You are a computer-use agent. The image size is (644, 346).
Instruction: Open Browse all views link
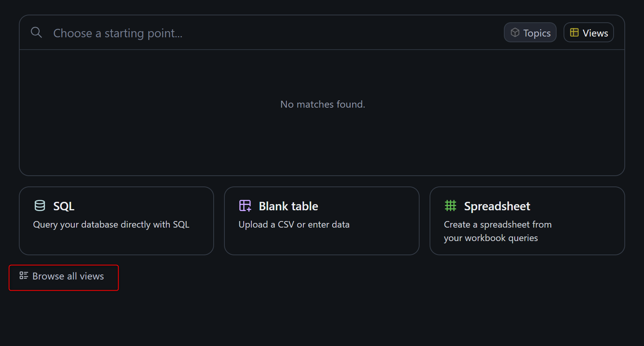[68, 276]
